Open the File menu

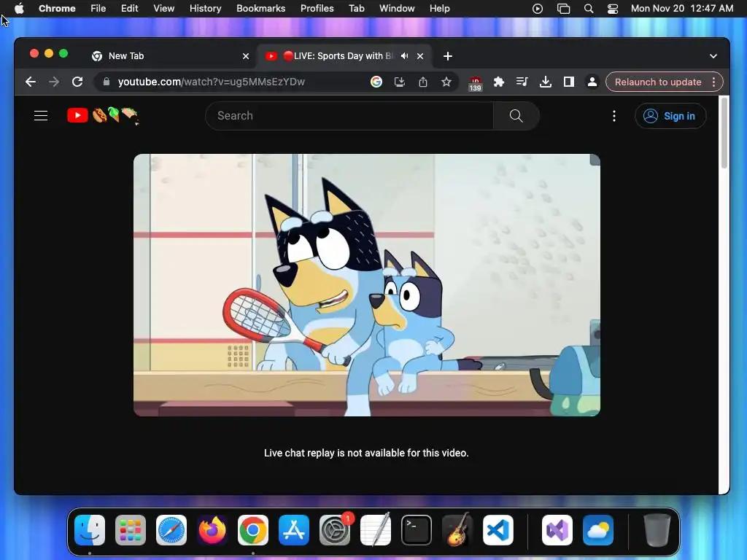[98, 9]
